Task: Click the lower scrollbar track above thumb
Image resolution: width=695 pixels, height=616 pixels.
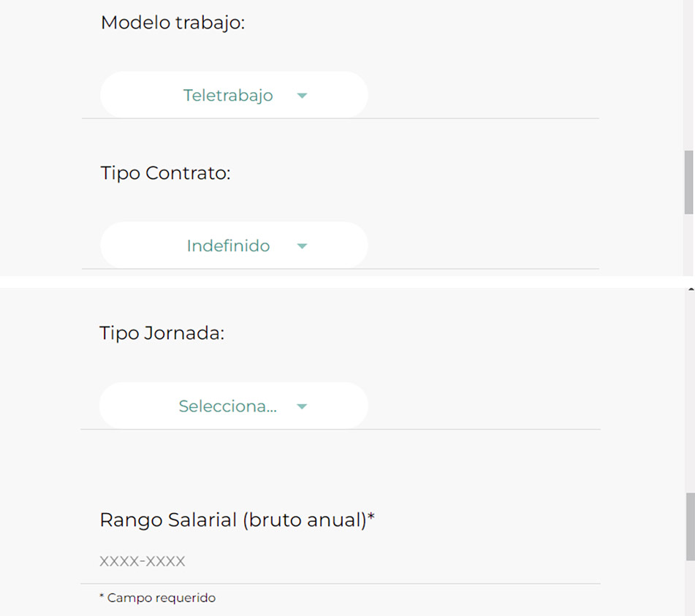Action: point(689,395)
